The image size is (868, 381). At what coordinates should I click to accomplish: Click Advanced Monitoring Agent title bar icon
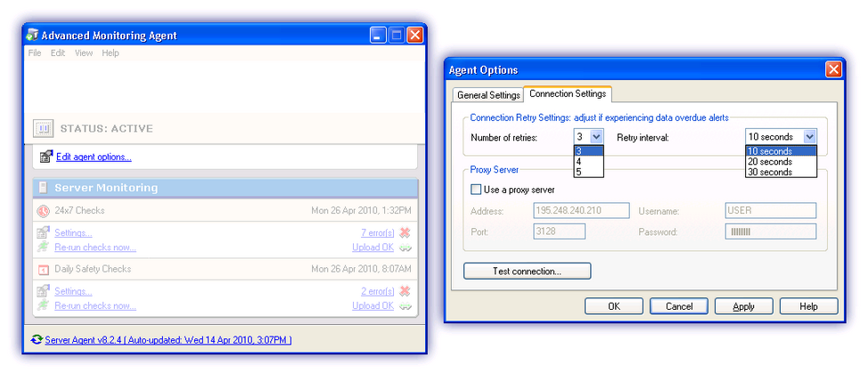pos(33,36)
